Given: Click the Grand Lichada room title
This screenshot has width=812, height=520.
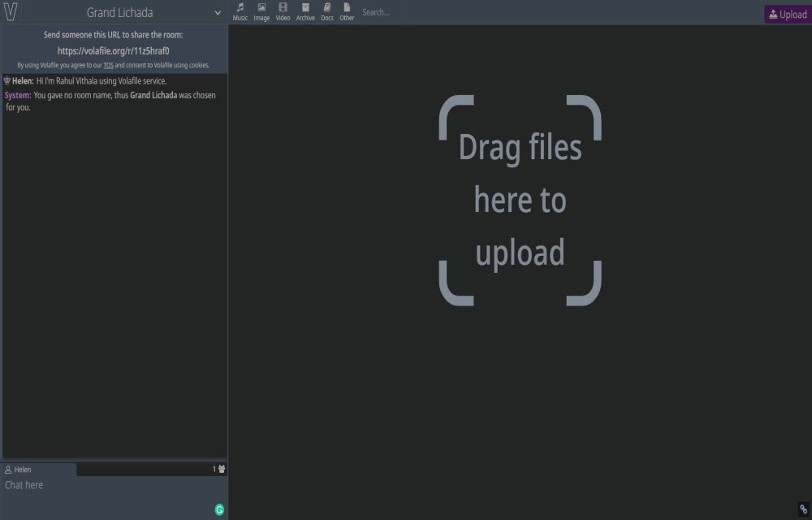Looking at the screenshot, I should click(119, 12).
